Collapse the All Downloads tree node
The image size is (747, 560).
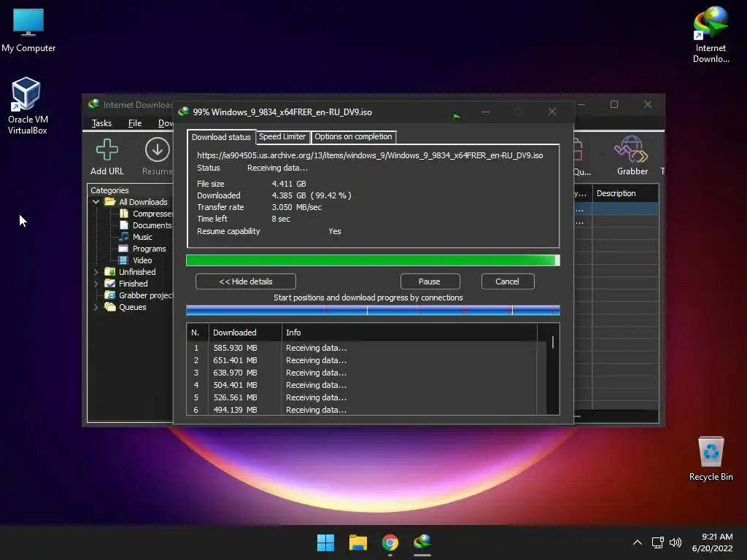click(x=96, y=202)
